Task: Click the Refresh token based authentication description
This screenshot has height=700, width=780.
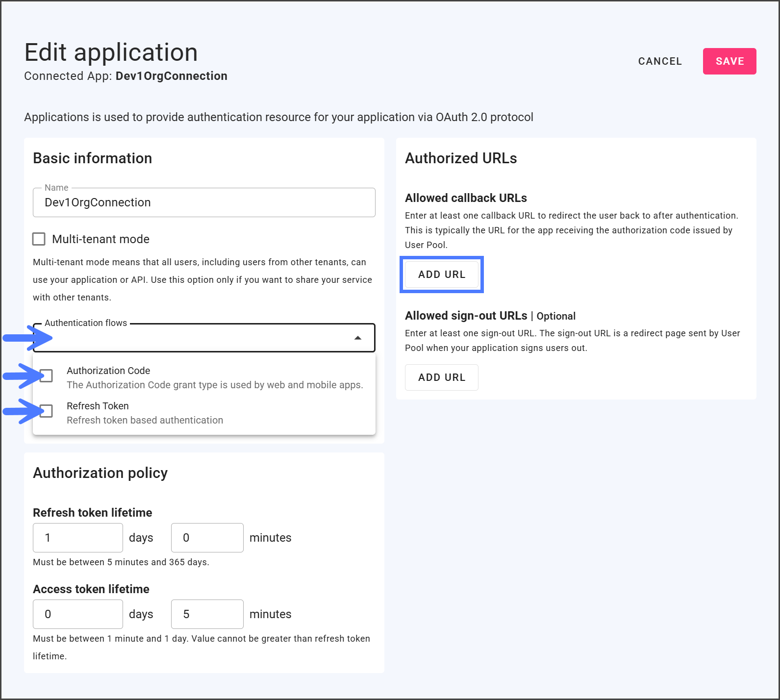Action: coord(145,420)
